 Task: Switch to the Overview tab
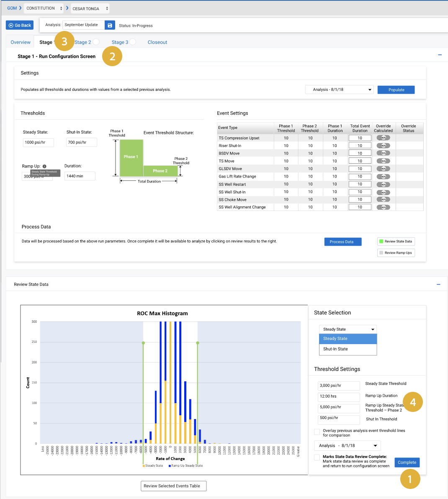[21, 42]
